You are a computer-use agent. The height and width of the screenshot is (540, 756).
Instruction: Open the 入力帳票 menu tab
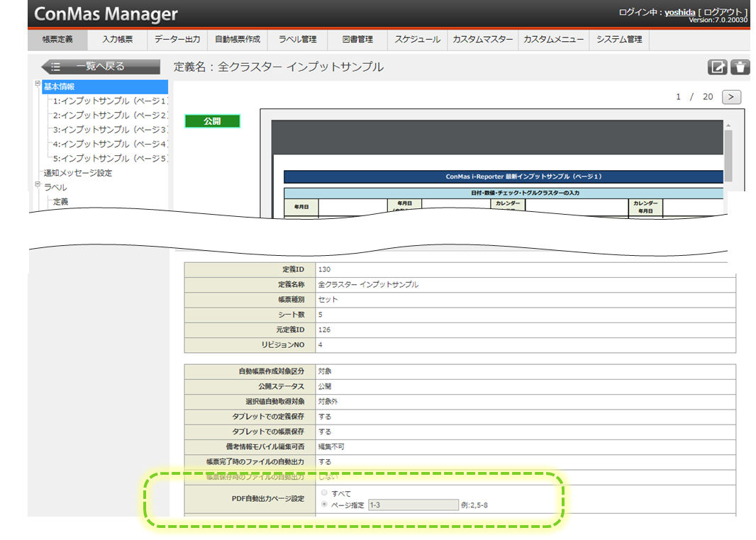pos(118,40)
